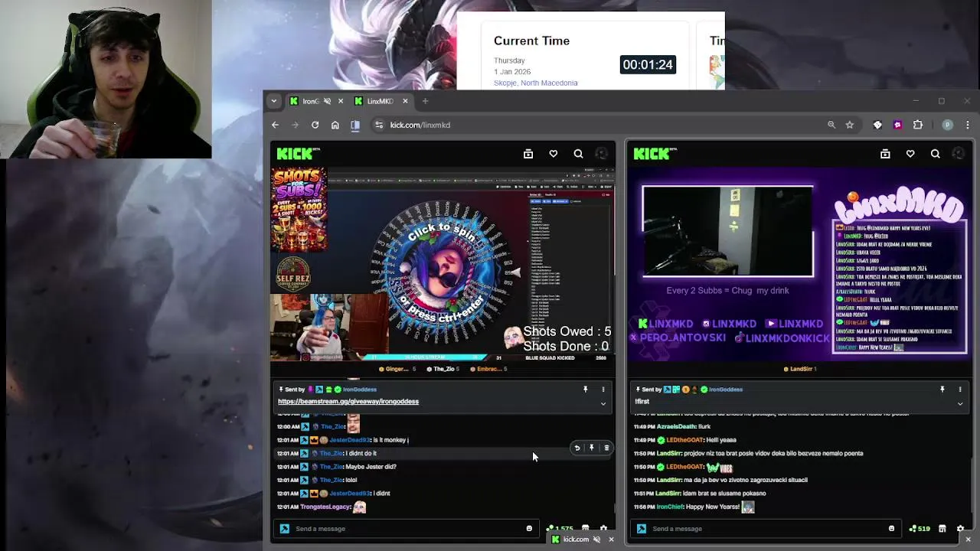Click the LandSirr gifter on the right leaderboard
This screenshot has height=551, width=980.
coord(801,369)
